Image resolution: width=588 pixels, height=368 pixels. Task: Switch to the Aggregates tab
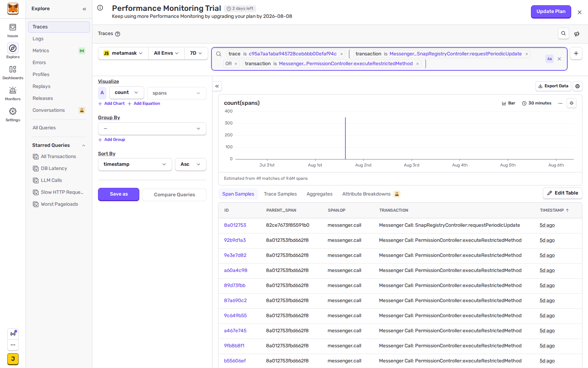[x=320, y=194]
